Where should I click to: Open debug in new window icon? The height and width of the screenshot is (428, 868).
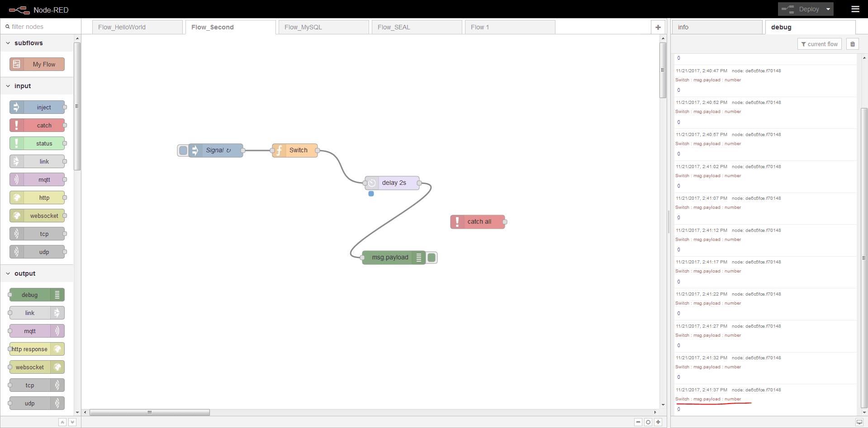pyautogui.click(x=859, y=422)
